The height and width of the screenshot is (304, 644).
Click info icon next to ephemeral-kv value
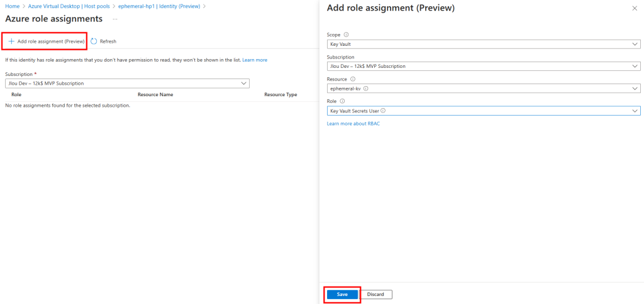(366, 89)
